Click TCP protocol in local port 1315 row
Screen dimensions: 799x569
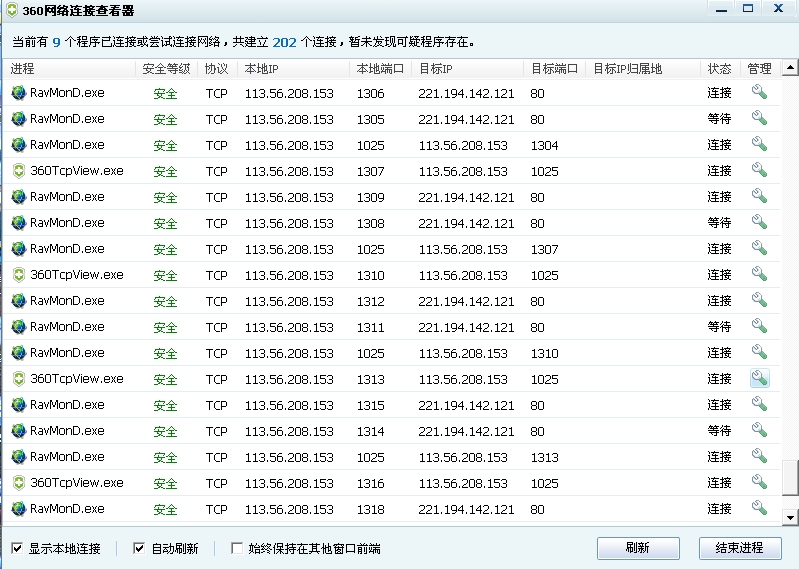(217, 405)
